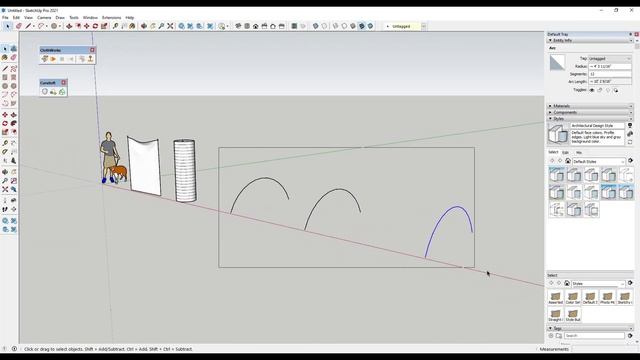Image resolution: width=640 pixels, height=360 pixels.
Task: Pick the Make Component tool in left toolbar
Action: coord(13,49)
